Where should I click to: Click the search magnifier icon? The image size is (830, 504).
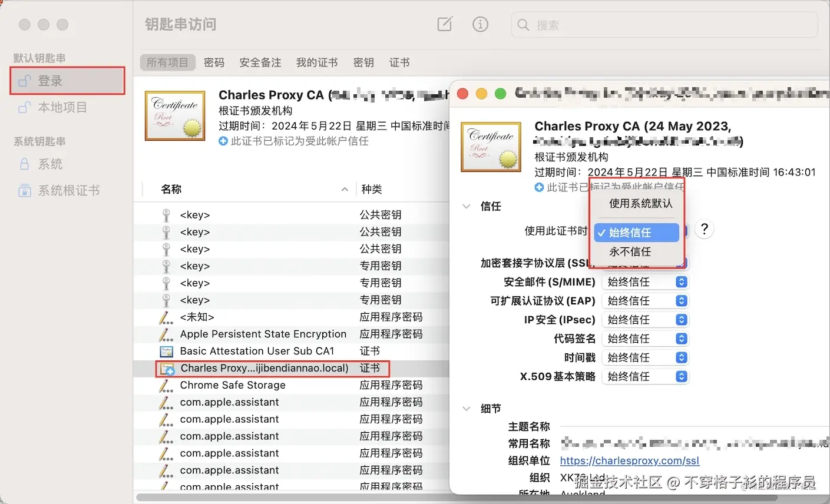point(523,25)
